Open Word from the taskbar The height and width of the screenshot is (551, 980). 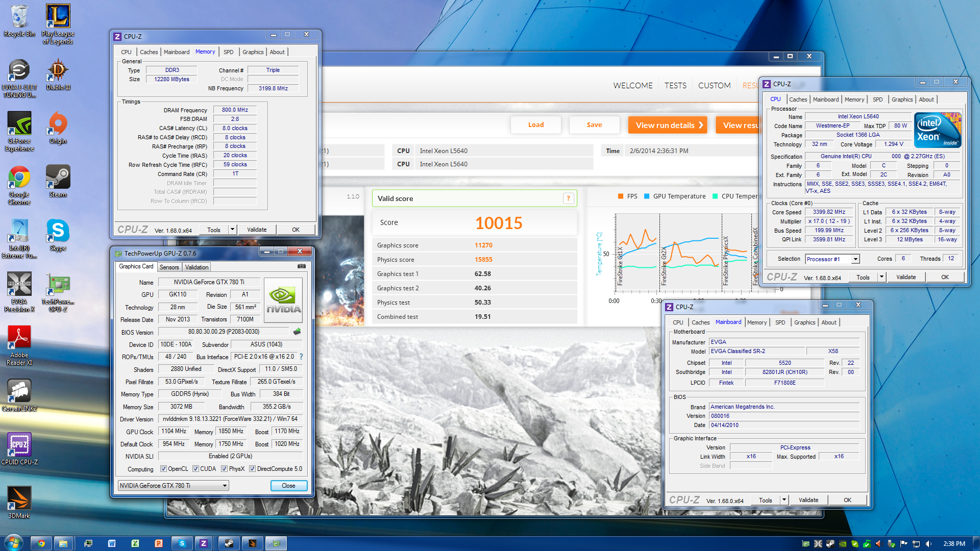point(112,543)
